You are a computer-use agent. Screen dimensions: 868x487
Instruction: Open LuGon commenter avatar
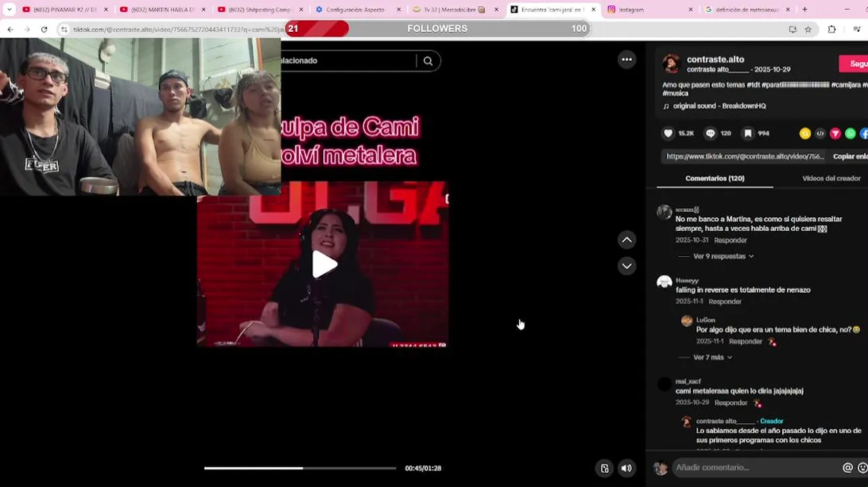[687, 321]
